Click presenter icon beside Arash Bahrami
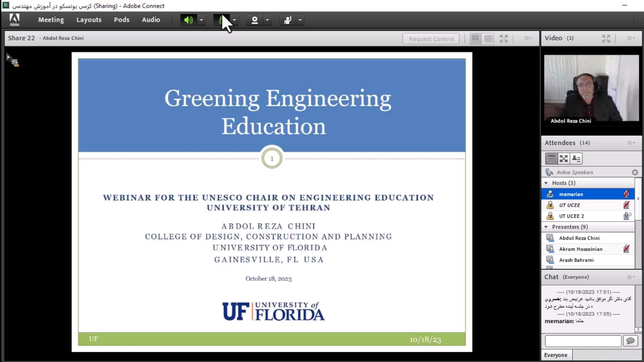 pyautogui.click(x=550, y=260)
